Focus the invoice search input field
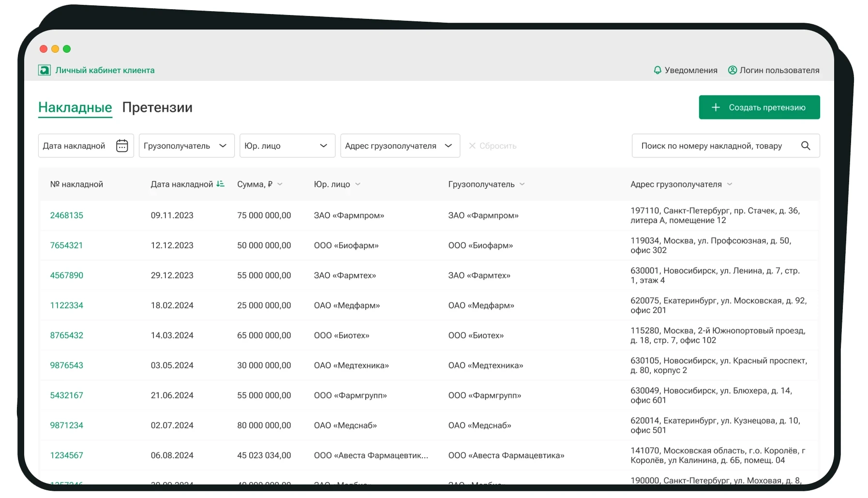Image resolution: width=868 pixels, height=498 pixels. pyautogui.click(x=726, y=146)
